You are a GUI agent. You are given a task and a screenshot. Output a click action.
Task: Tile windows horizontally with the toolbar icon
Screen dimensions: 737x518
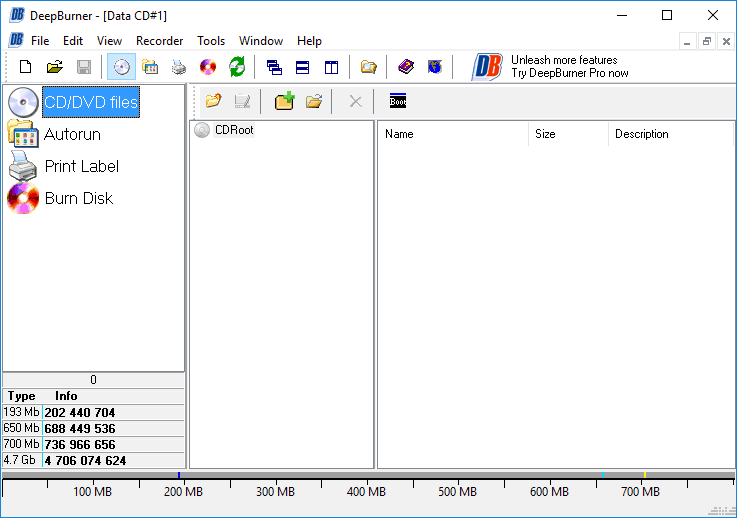302,67
